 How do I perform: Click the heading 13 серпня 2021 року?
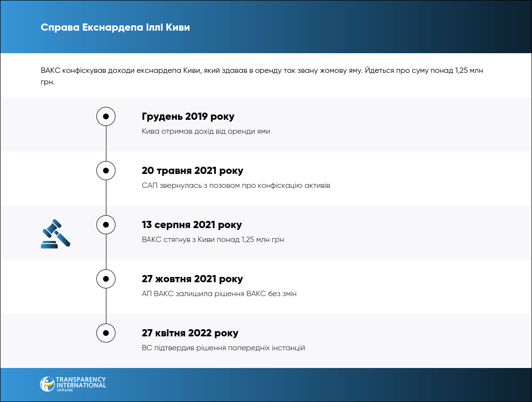pos(192,225)
